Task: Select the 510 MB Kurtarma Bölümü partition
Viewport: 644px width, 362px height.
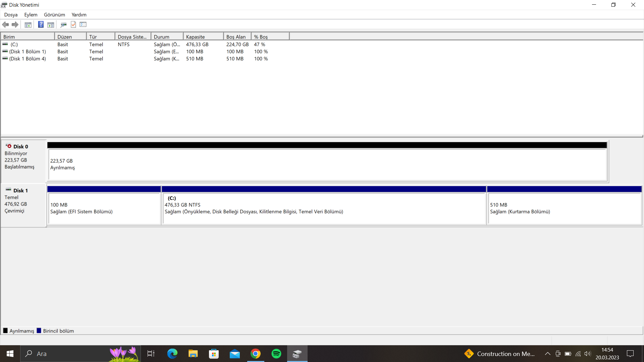Action: [x=564, y=208]
